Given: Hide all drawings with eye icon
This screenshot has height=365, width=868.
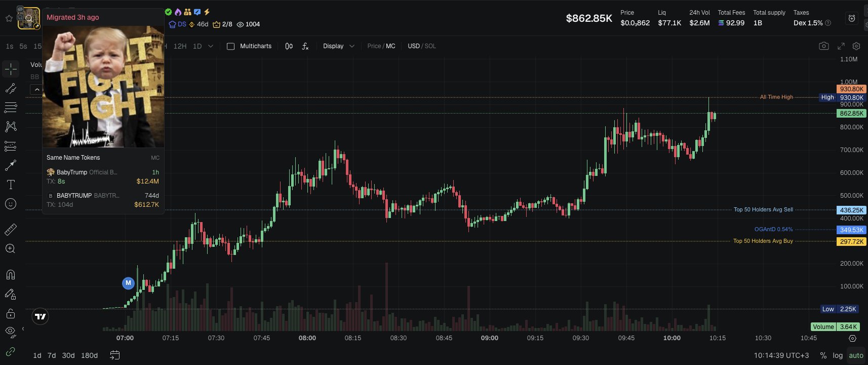Looking at the screenshot, I should click(x=11, y=332).
